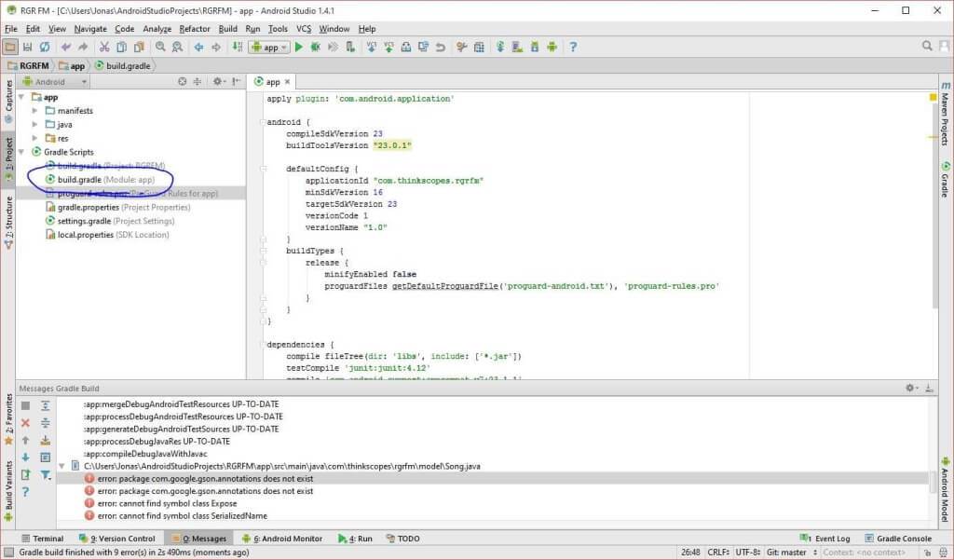Click the attach debugger phone icon
The height and width of the screenshot is (560, 954).
coord(350,47)
